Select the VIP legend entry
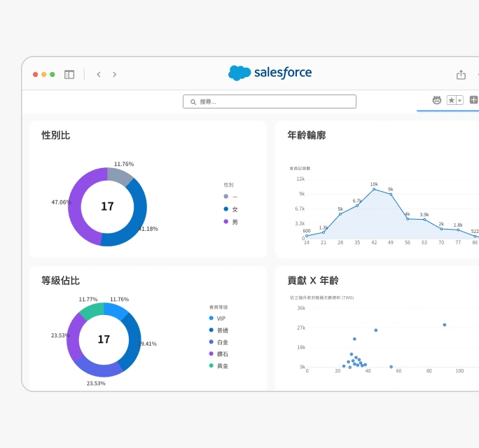 [218, 318]
